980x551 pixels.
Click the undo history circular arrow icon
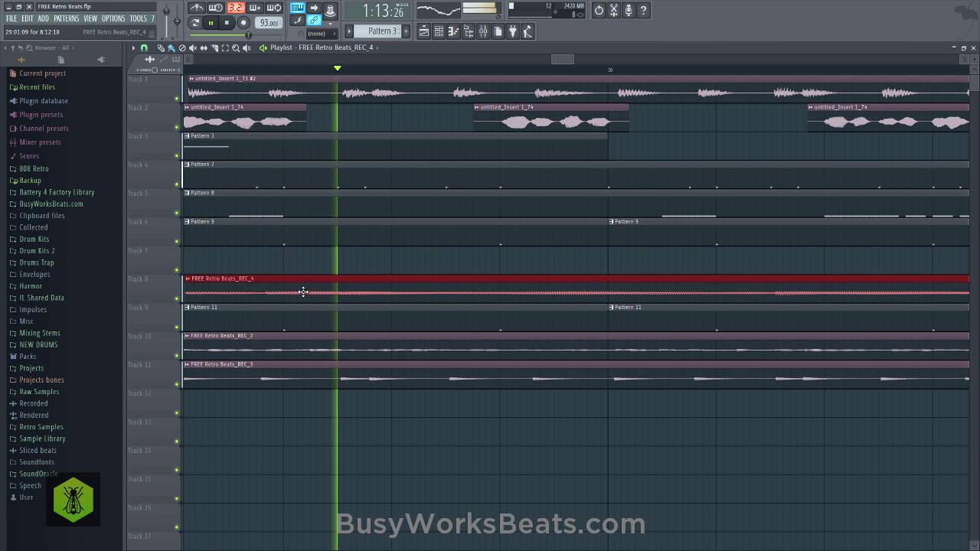599,10
